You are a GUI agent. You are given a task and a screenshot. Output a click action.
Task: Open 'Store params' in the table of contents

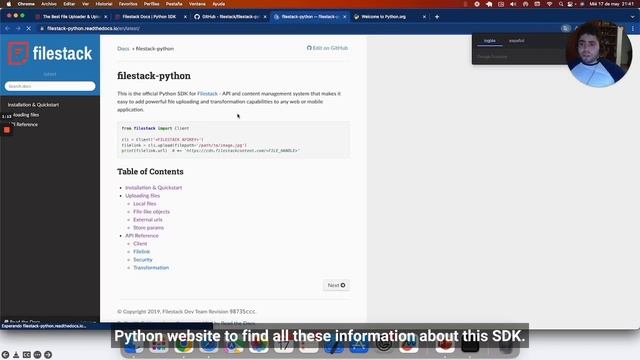148,228
